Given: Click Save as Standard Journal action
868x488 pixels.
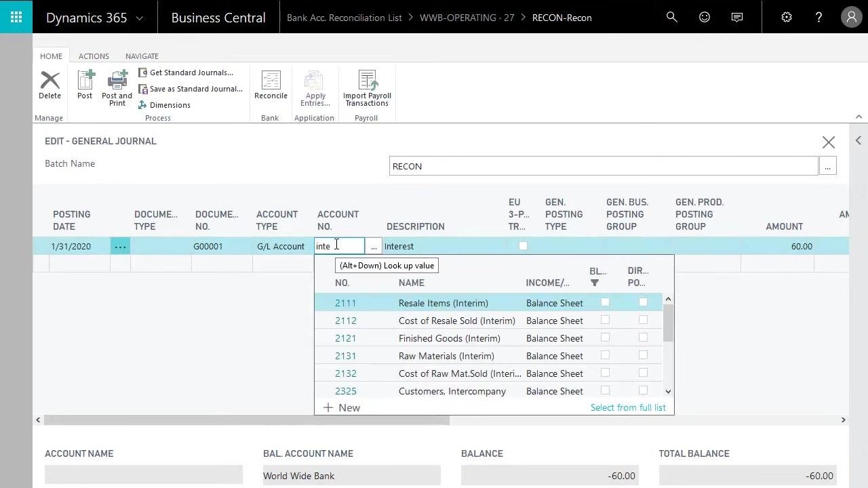Looking at the screenshot, I should click(191, 89).
